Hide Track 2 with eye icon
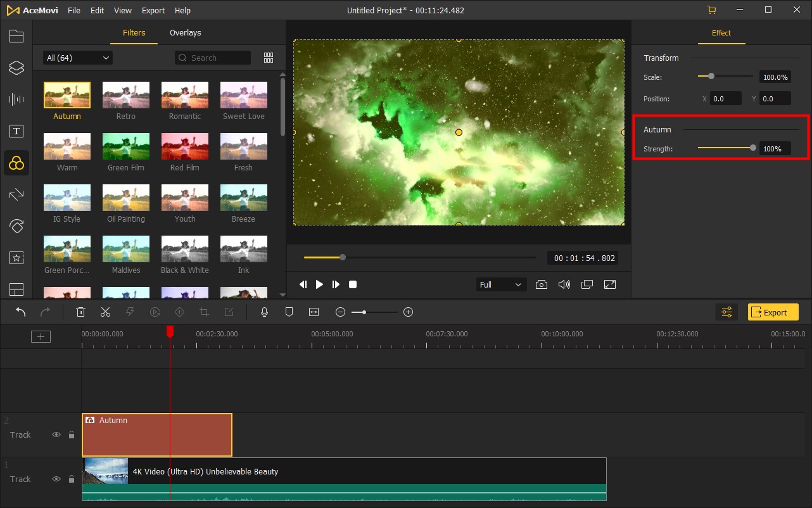Viewport: 812px width, 508px height. [56, 435]
